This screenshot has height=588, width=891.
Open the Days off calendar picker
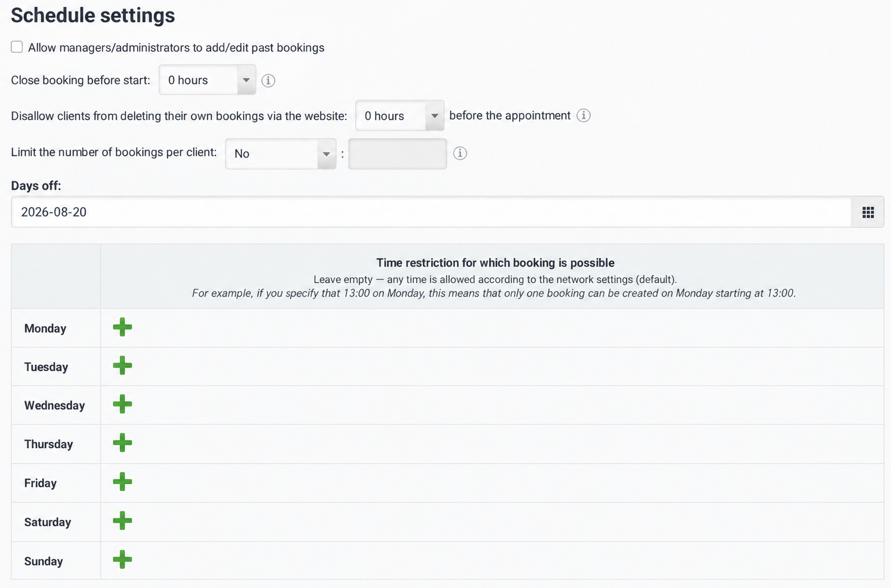(868, 212)
